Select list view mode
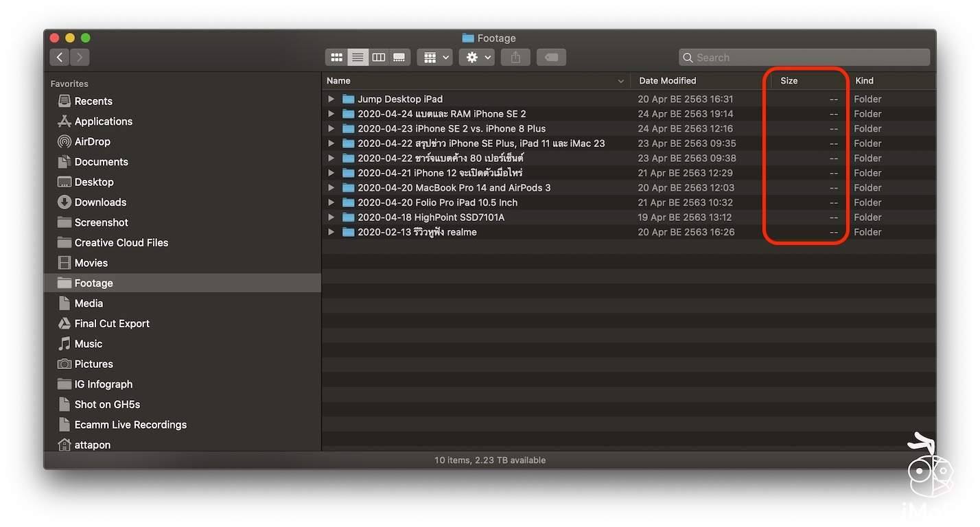The width and height of the screenshot is (980, 527). (x=357, y=58)
